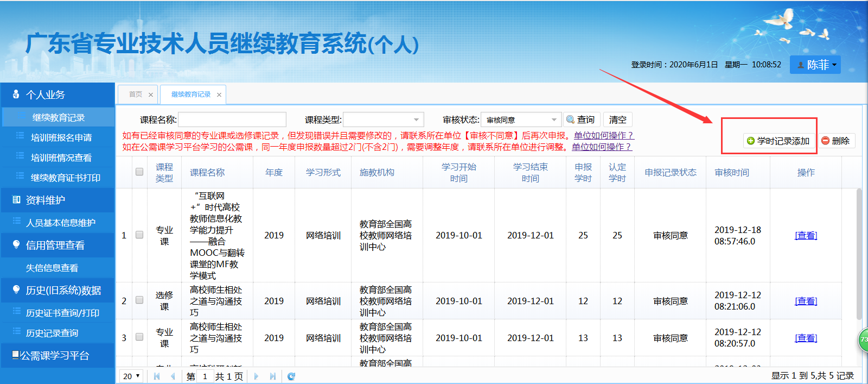Go to previous page icon
This screenshot has width=868, height=384.
tap(173, 376)
